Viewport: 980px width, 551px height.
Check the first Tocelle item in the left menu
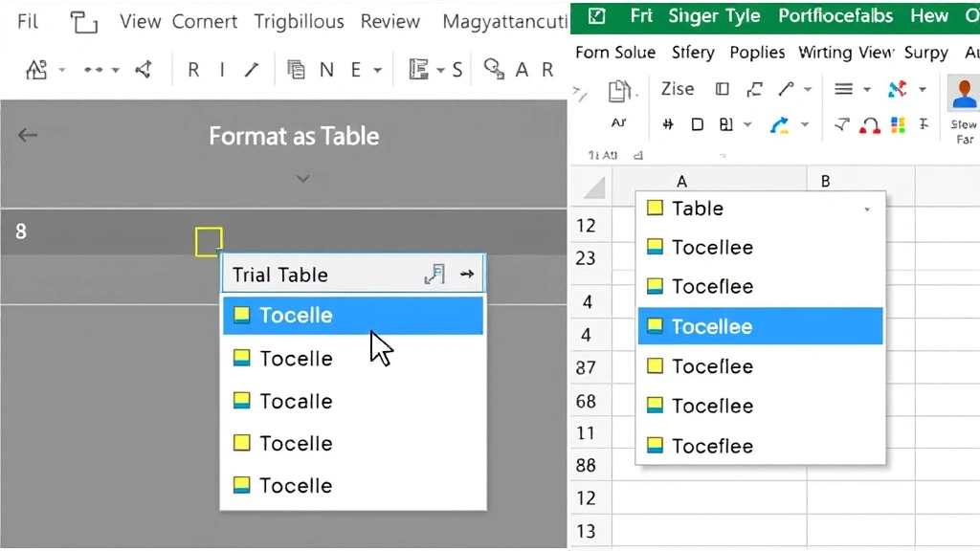[x=241, y=315]
